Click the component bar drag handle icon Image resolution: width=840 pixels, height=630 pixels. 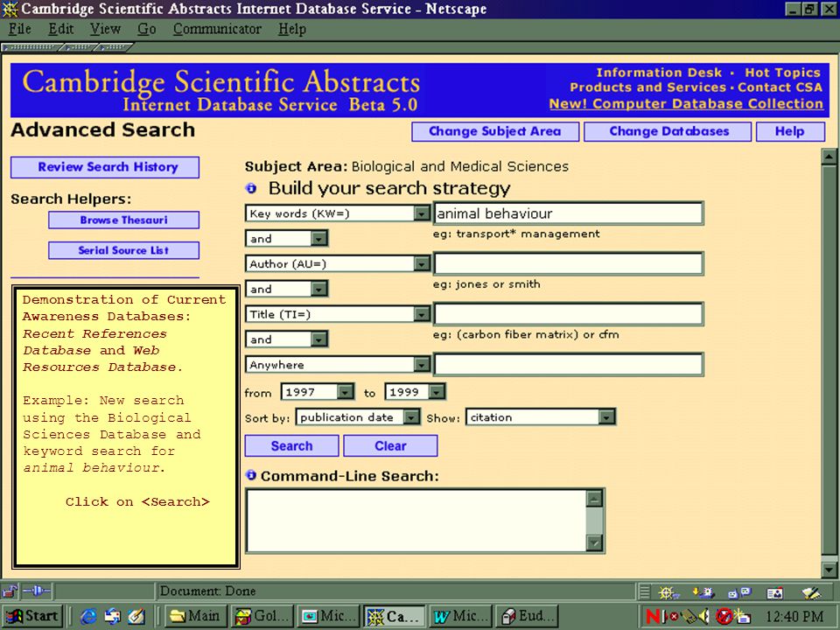point(645,592)
